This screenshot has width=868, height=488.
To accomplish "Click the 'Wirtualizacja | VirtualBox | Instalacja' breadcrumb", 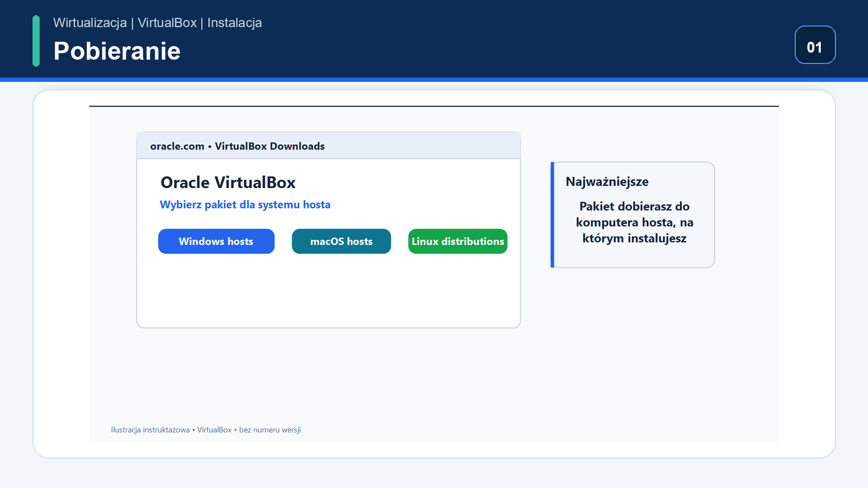I will pyautogui.click(x=157, y=23).
